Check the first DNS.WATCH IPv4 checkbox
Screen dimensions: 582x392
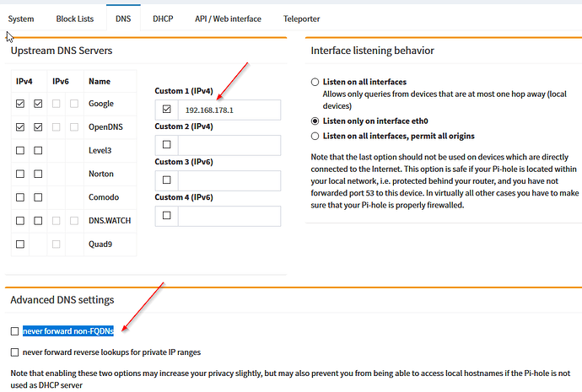(20, 220)
